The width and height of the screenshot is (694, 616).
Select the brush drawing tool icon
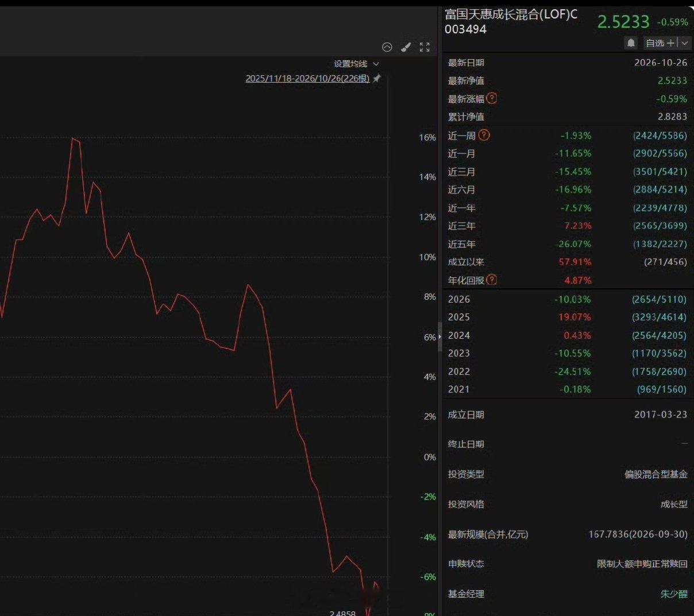click(x=406, y=47)
